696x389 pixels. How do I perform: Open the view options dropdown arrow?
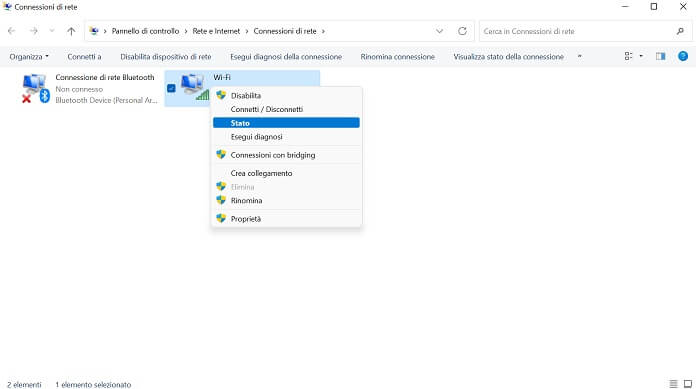click(641, 56)
